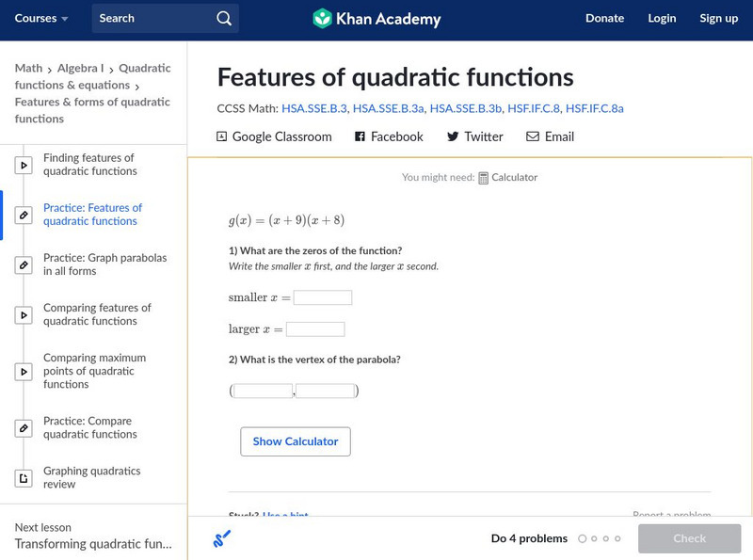Click article icon for Graphing quadratics review
Viewport: 753px width, 560px height.
coord(24,479)
